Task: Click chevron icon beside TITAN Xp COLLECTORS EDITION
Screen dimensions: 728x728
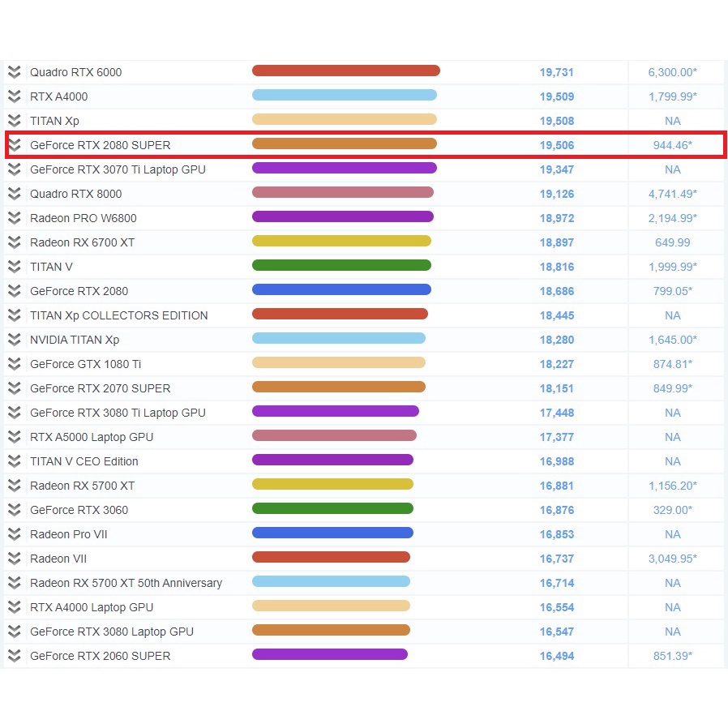Action: click(x=15, y=315)
